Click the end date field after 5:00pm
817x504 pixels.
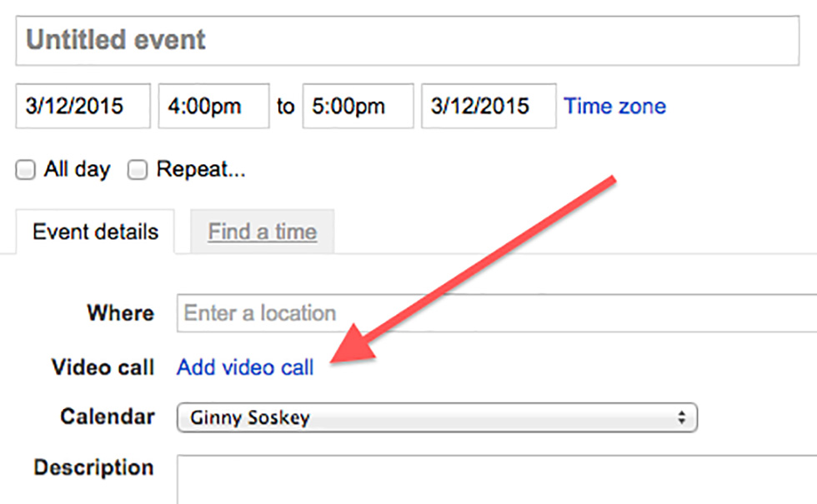click(489, 106)
